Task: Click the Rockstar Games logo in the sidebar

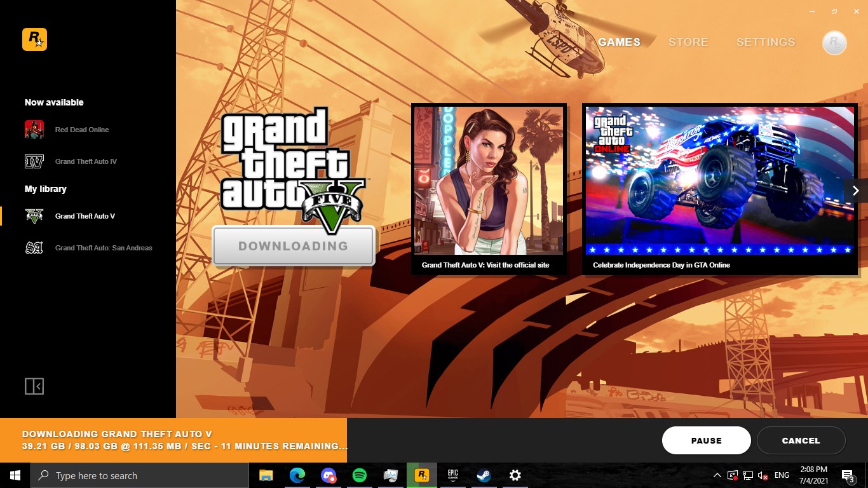Action: 34,39
